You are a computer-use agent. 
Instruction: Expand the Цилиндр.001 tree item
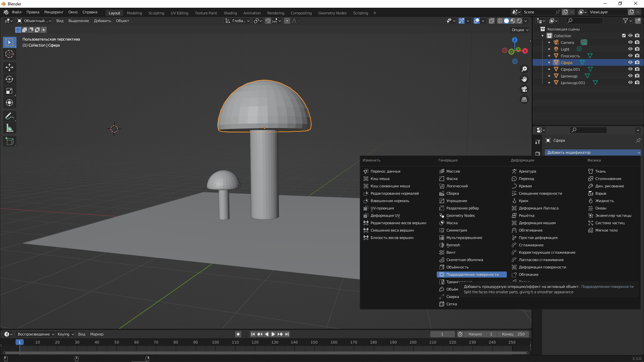click(549, 82)
